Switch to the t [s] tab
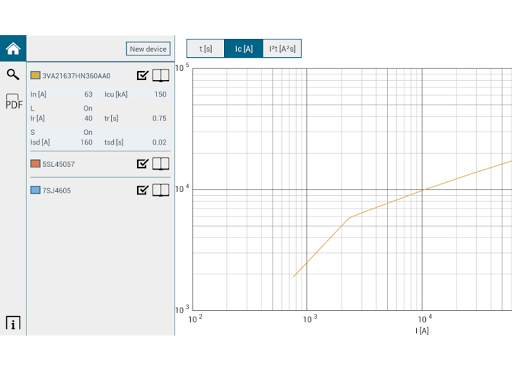 pos(205,49)
